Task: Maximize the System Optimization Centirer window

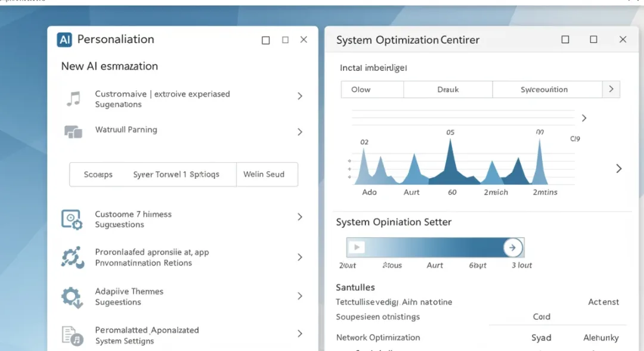Action: pos(593,39)
